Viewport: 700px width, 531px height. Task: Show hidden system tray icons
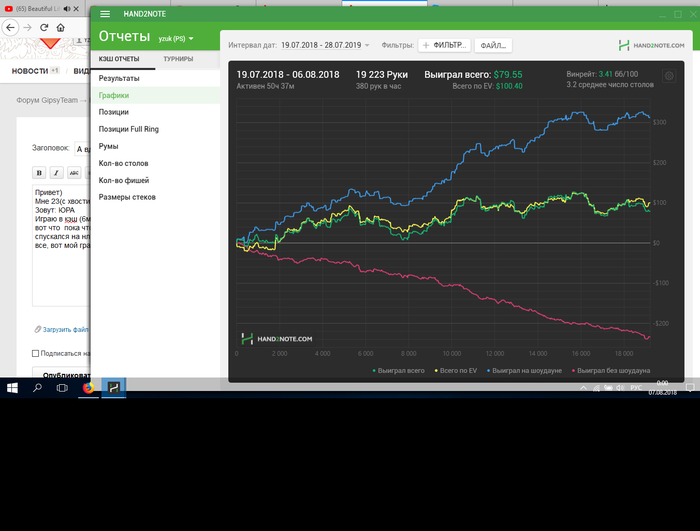point(583,388)
